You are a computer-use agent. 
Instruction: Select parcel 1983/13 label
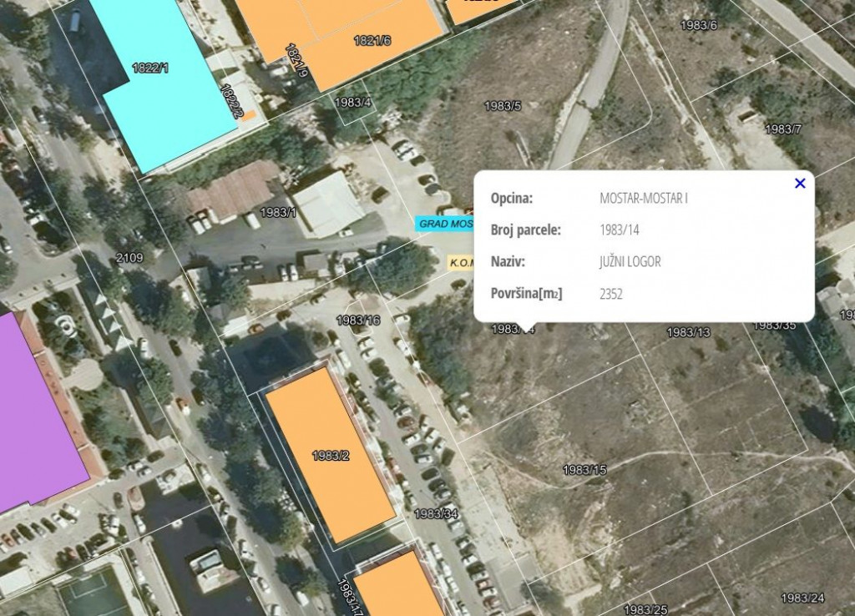(688, 333)
